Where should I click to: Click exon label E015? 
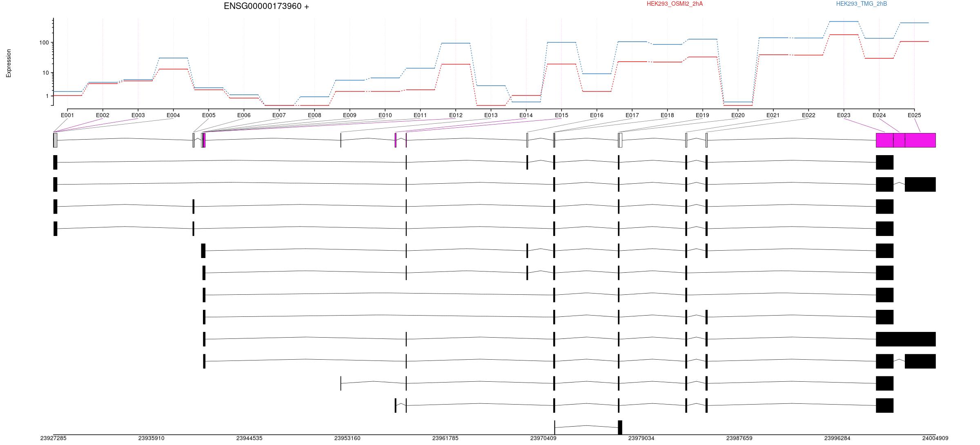(561, 115)
